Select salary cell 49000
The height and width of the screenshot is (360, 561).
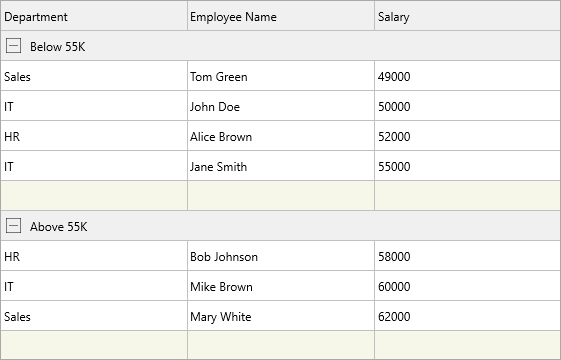point(467,76)
